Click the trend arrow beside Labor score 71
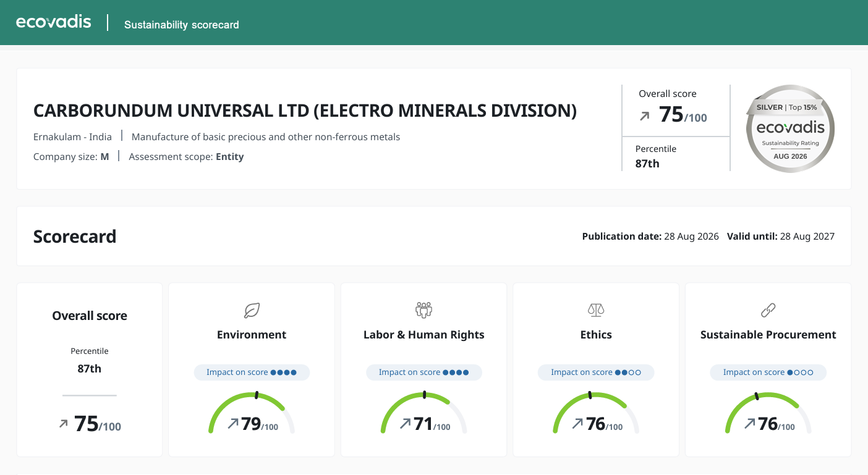 (x=406, y=424)
